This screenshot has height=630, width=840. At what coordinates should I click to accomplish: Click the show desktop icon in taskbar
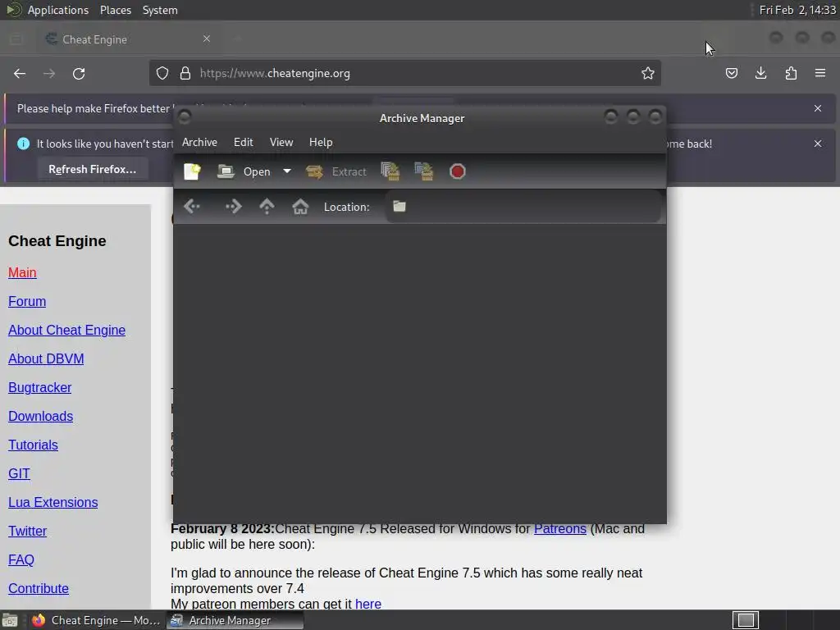[x=10, y=620]
